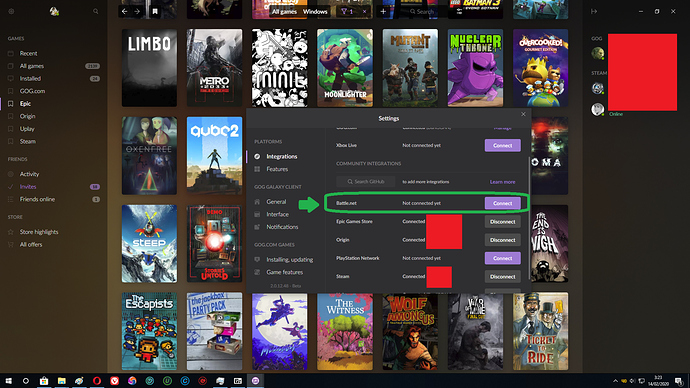
Task: Connect the Xbox Live integration
Action: [503, 146]
